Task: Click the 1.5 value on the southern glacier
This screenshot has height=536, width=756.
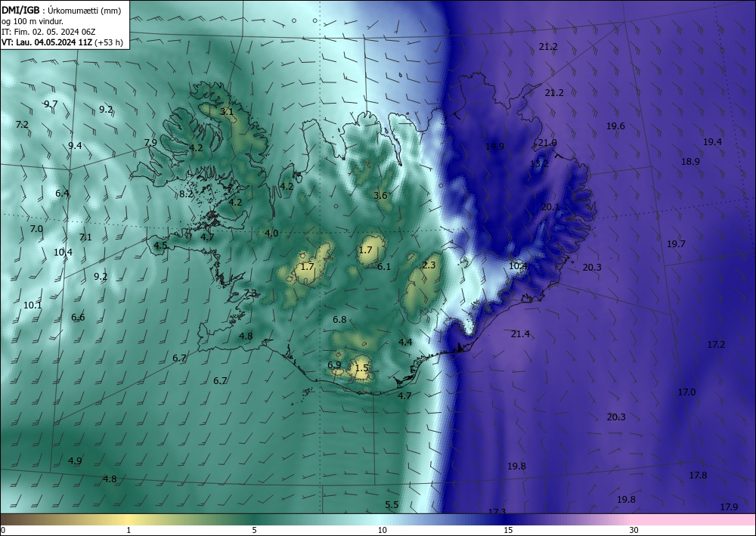Action: 361,367
